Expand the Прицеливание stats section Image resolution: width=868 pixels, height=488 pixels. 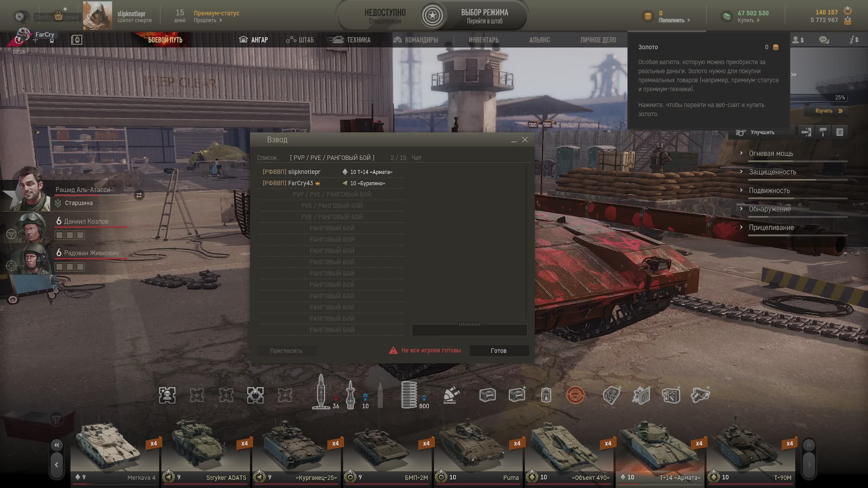[x=771, y=227]
